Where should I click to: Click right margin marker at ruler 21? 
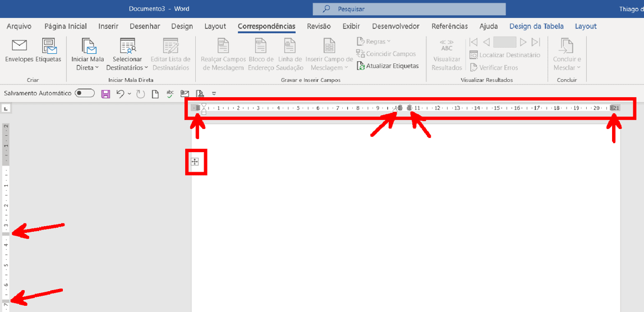[612, 108]
